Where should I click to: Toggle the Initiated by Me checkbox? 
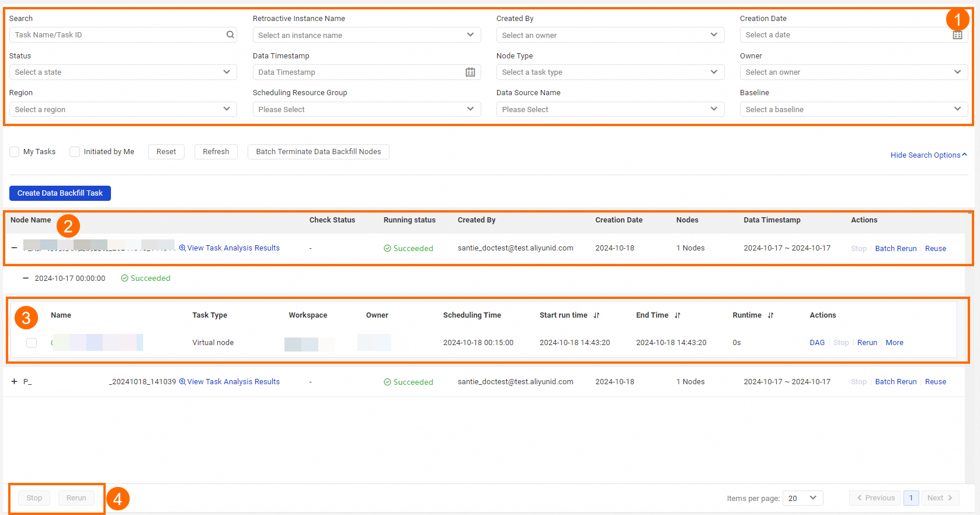pyautogui.click(x=75, y=152)
